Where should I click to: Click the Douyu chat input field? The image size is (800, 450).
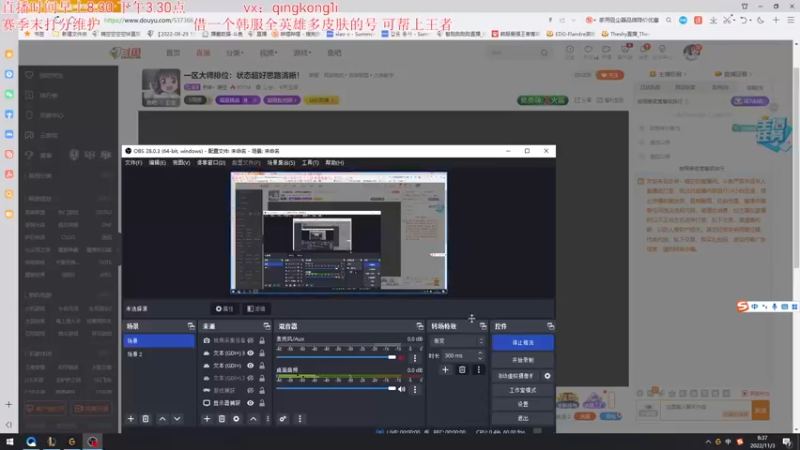click(x=706, y=410)
